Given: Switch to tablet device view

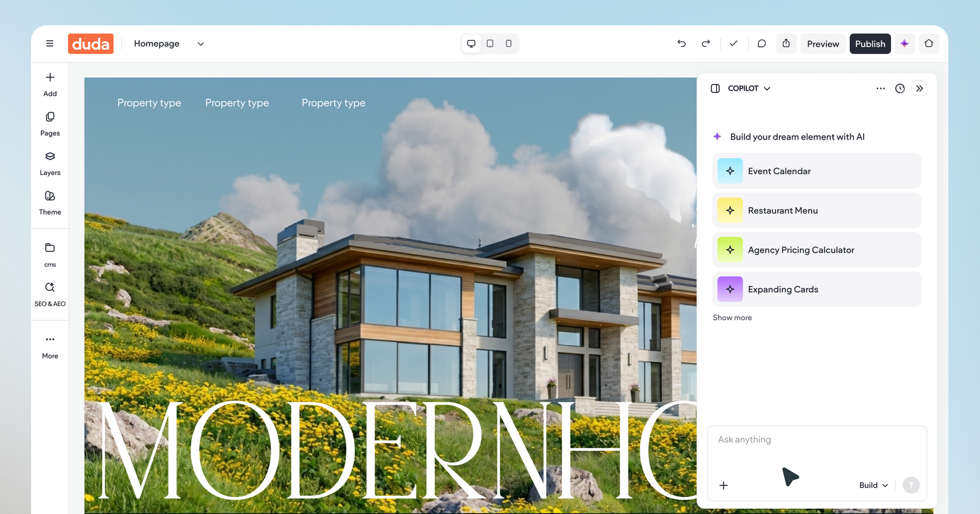Looking at the screenshot, I should pyautogui.click(x=490, y=44).
